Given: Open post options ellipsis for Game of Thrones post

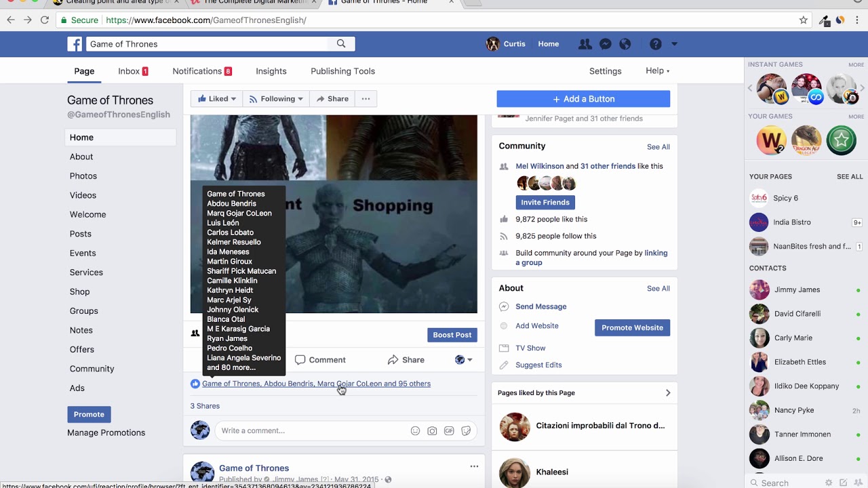Looking at the screenshot, I should coord(474,466).
